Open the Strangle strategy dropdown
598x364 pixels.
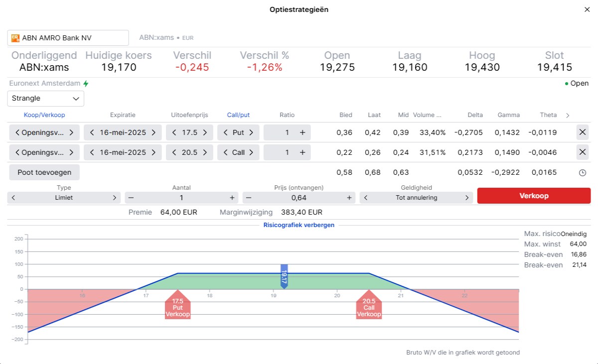click(45, 99)
